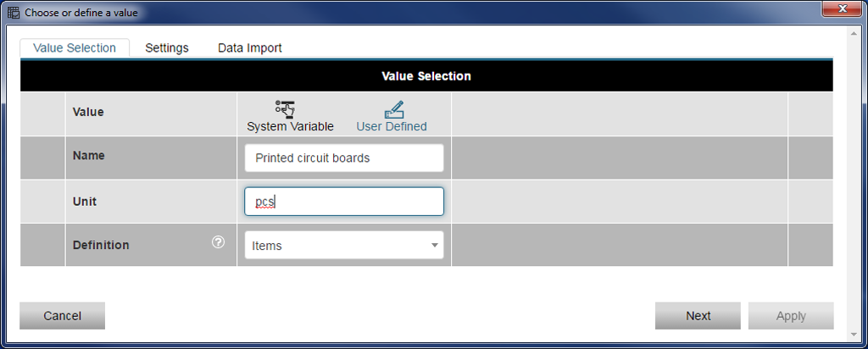Screen dimensions: 868x349
Task: Click into the Unit text field
Action: pos(343,202)
